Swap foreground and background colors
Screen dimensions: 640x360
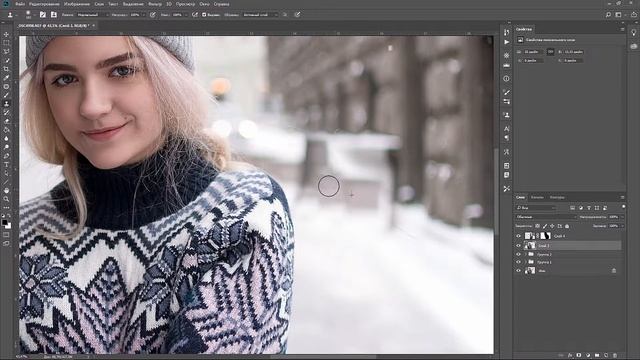9,216
